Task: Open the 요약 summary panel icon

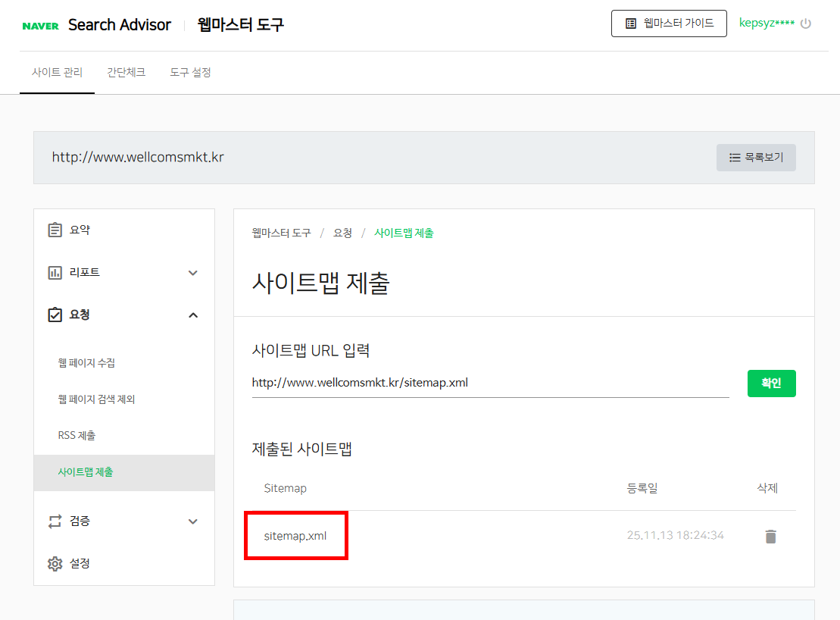Action: tap(55, 229)
